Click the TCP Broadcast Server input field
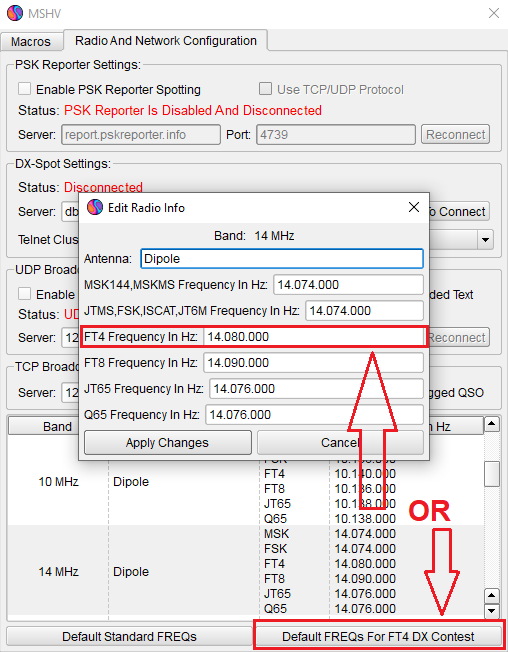 (x=70, y=393)
